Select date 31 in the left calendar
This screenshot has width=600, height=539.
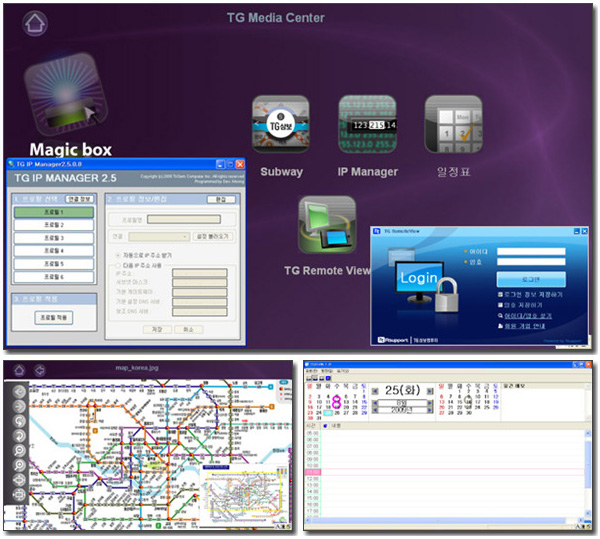pos(319,418)
